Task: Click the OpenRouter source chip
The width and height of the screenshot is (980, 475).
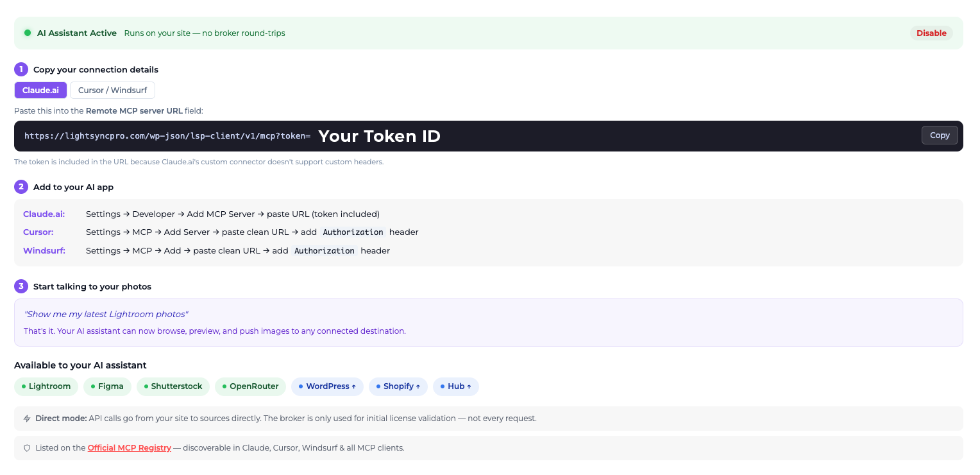Action: point(250,386)
